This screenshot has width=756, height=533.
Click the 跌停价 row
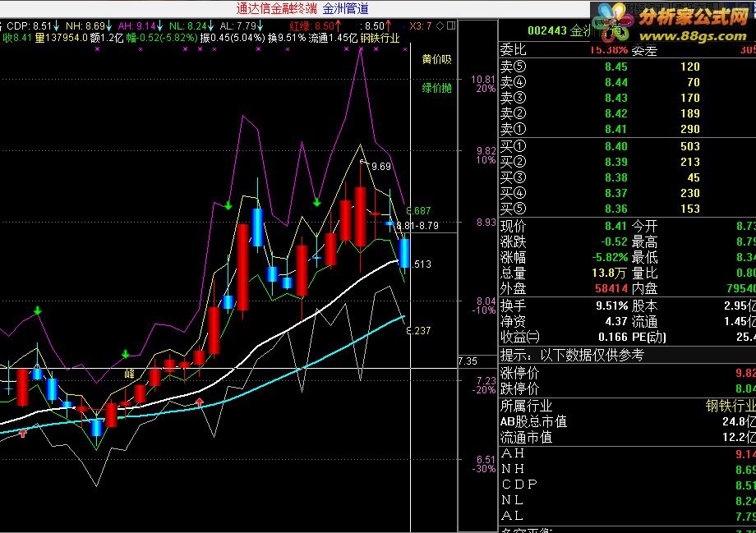(x=627, y=388)
